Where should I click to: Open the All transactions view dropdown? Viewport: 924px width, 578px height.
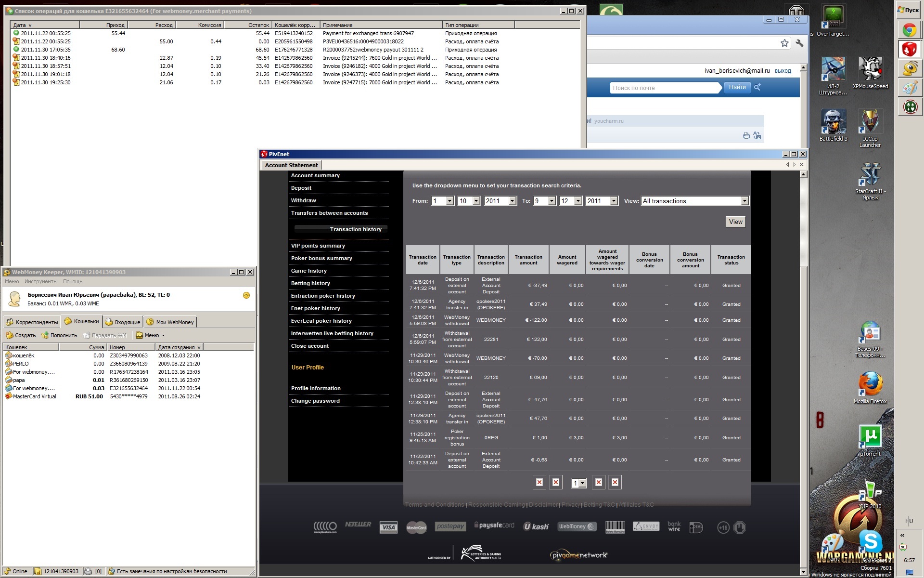744,201
